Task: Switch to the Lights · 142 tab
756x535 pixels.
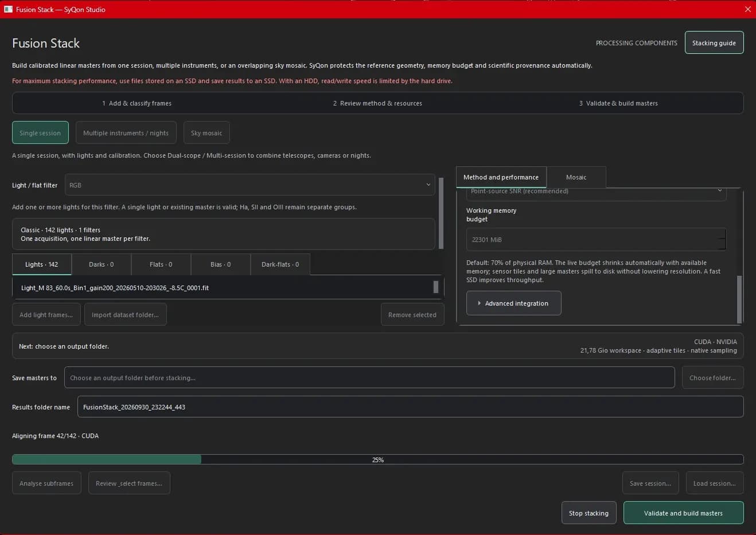Action: click(x=42, y=264)
